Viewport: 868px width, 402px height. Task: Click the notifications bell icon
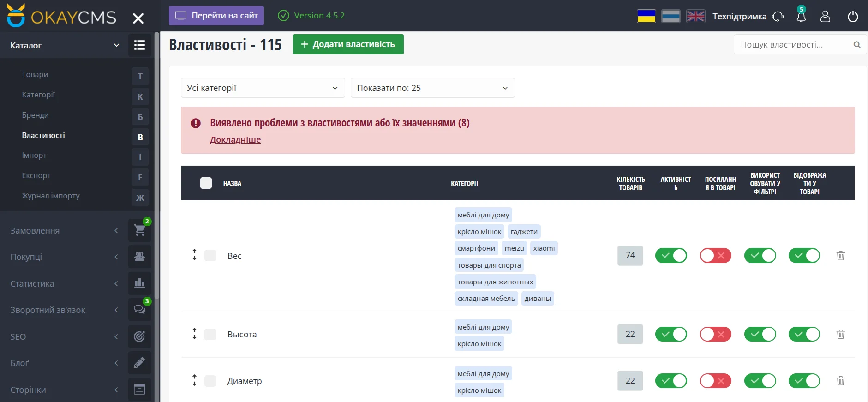pos(801,17)
